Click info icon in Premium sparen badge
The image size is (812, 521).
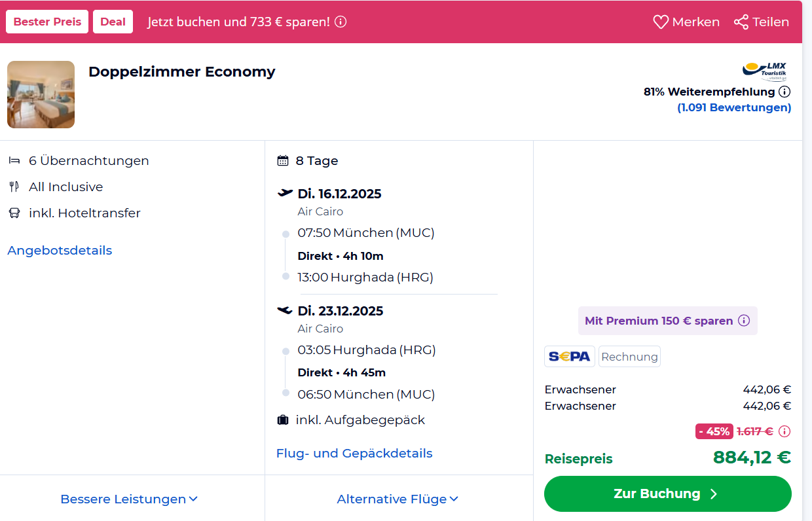click(x=744, y=321)
